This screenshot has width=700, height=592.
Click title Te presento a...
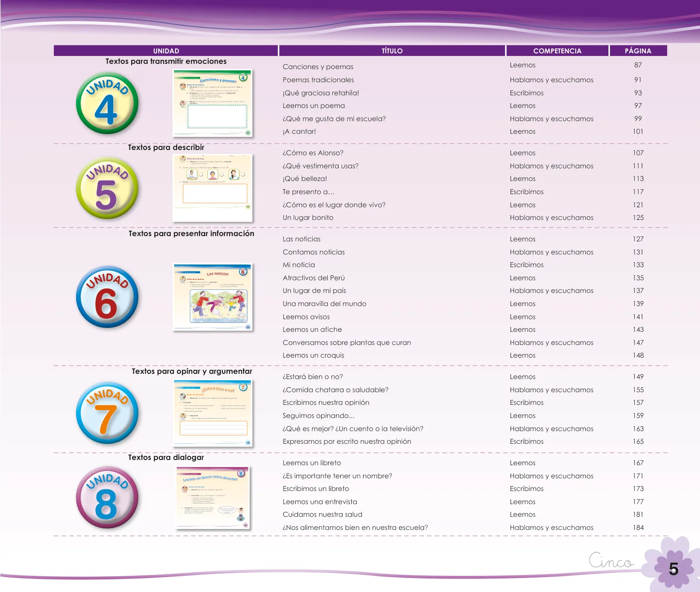click(308, 192)
